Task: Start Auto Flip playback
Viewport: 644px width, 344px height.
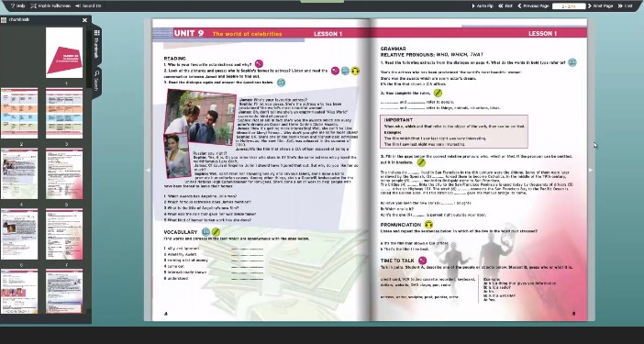Action: tap(483, 6)
